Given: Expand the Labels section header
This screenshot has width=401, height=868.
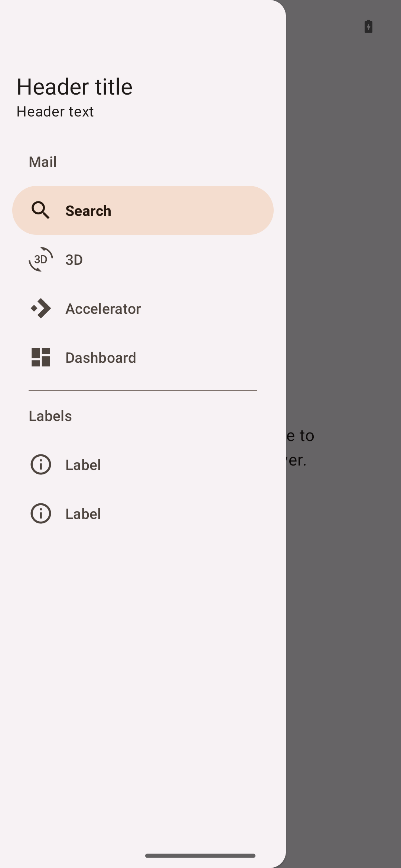Looking at the screenshot, I should [x=50, y=416].
